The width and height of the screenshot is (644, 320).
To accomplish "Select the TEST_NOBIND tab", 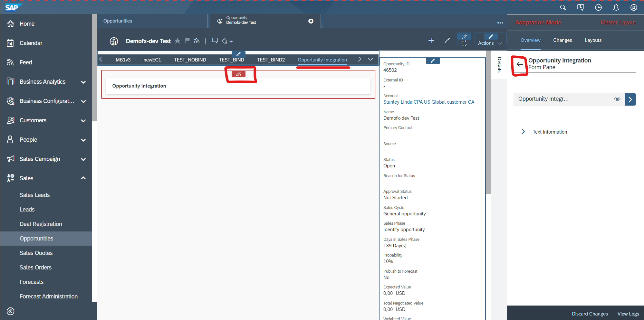I will 190,60.
